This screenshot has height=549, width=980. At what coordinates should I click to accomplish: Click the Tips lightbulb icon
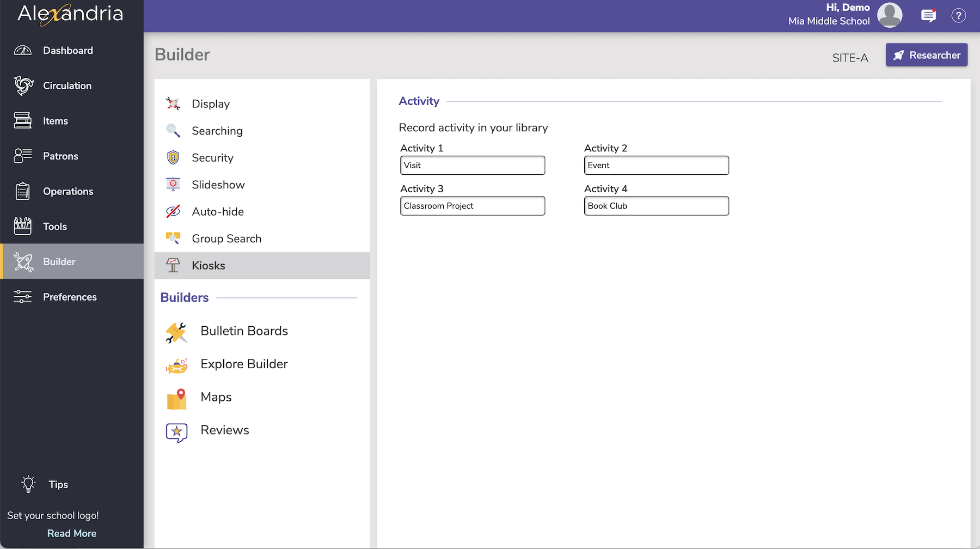pos(28,484)
